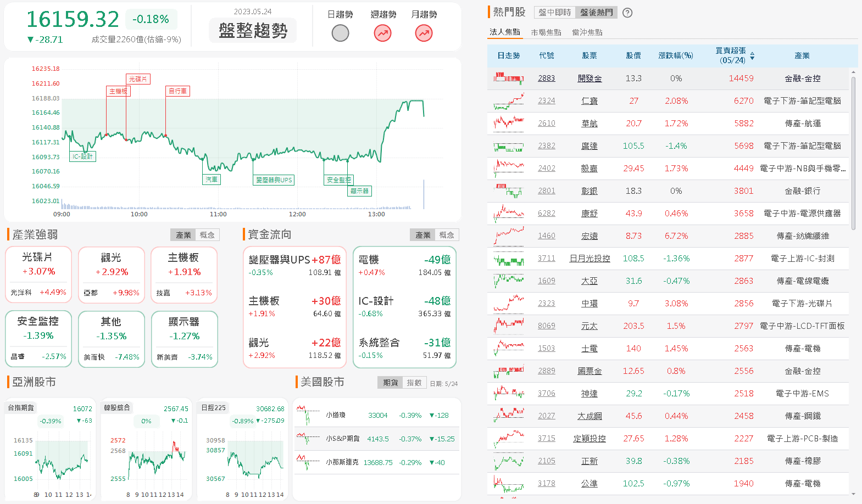This screenshot has height=504, width=862.
Task: Click the sparkline chart for 仁寶
Action: [x=508, y=101]
